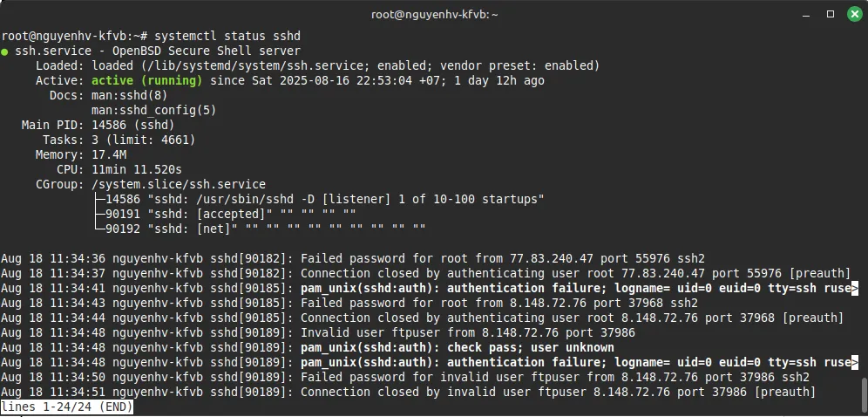Click the green 'active (running)' status text
The image size is (868, 417).
tap(146, 80)
